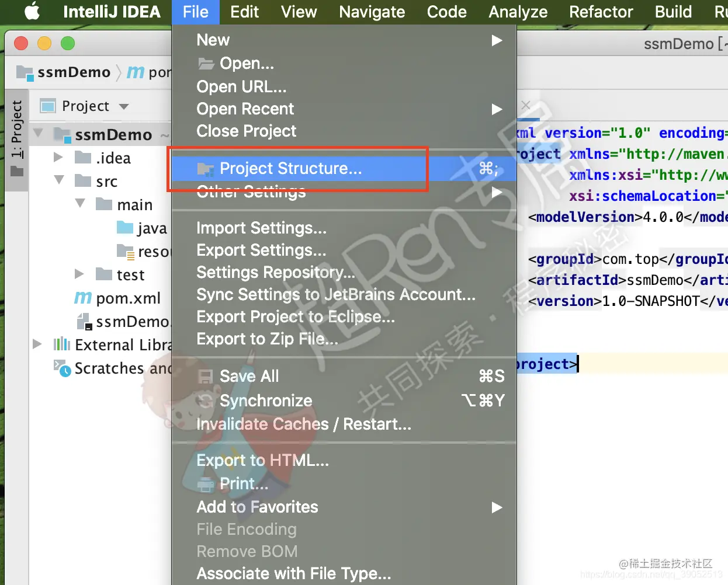Screen dimensions: 728x585
Task: Select the resources folder icon
Action: [x=126, y=251]
